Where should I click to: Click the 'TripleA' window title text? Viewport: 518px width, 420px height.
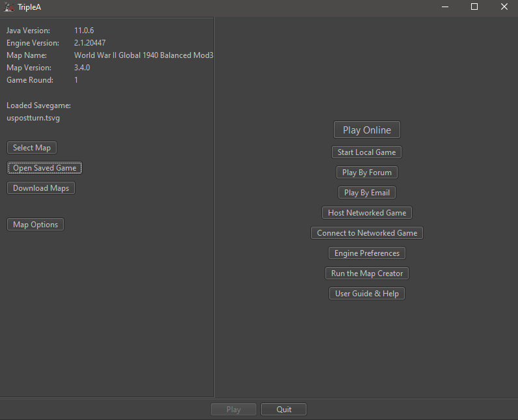tap(29, 7)
